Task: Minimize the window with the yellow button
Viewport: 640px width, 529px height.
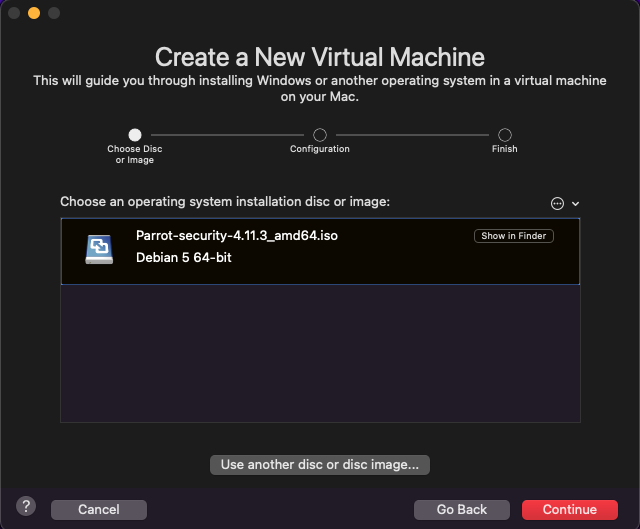Action: [x=34, y=13]
